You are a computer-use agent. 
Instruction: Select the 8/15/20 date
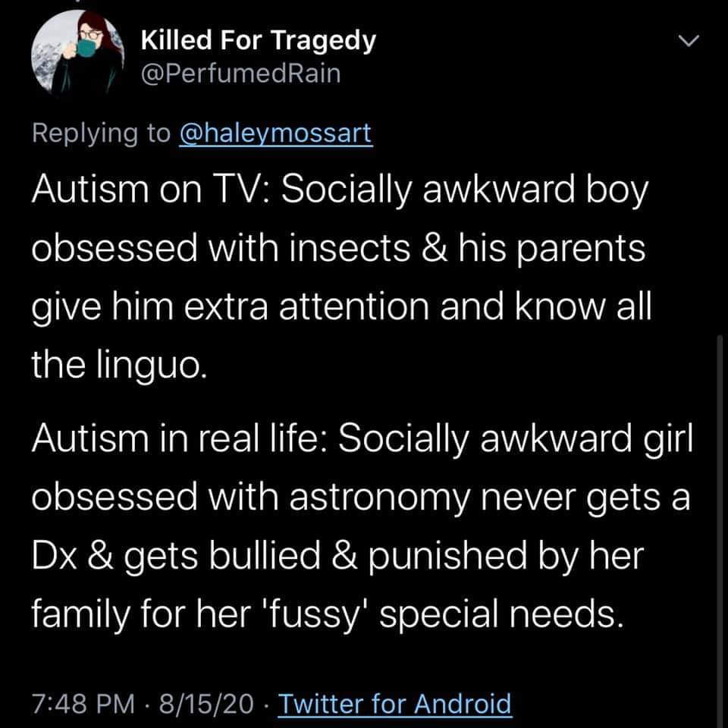pos(206,704)
